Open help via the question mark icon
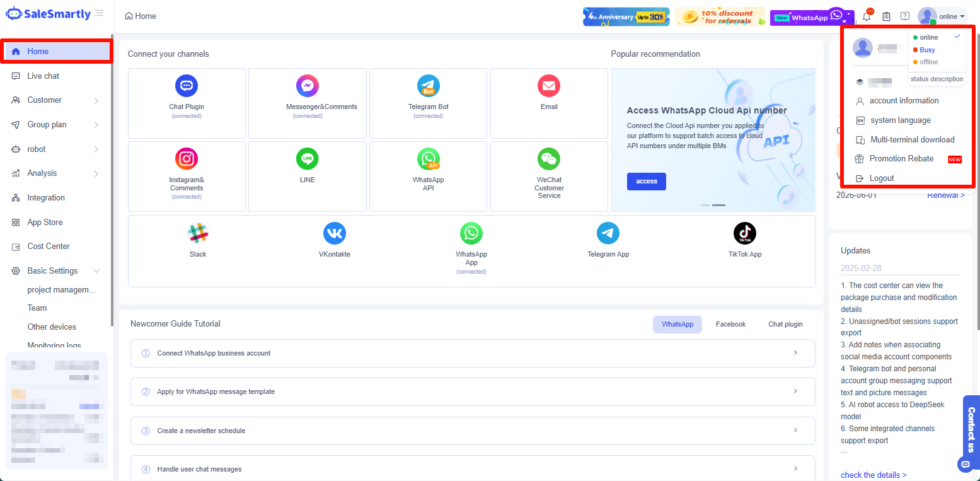The image size is (980, 481). (x=905, y=16)
